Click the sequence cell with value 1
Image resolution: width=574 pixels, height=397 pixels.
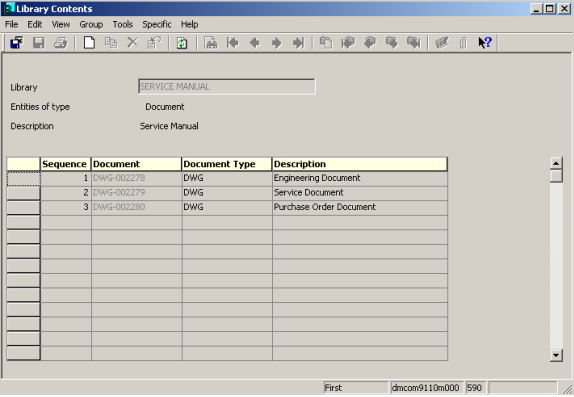tap(66, 178)
